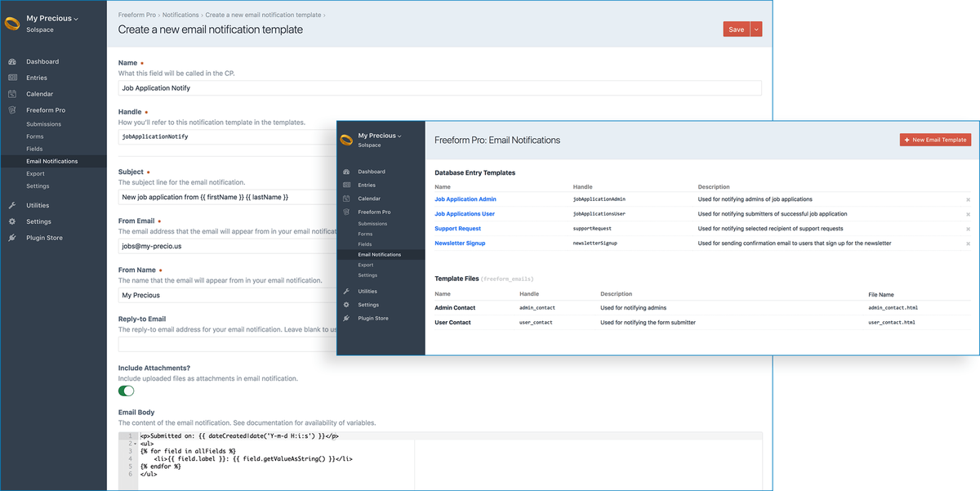Select Calendar icon in the template editor sidebar
Viewport: 980px width, 491px height.
[x=12, y=94]
